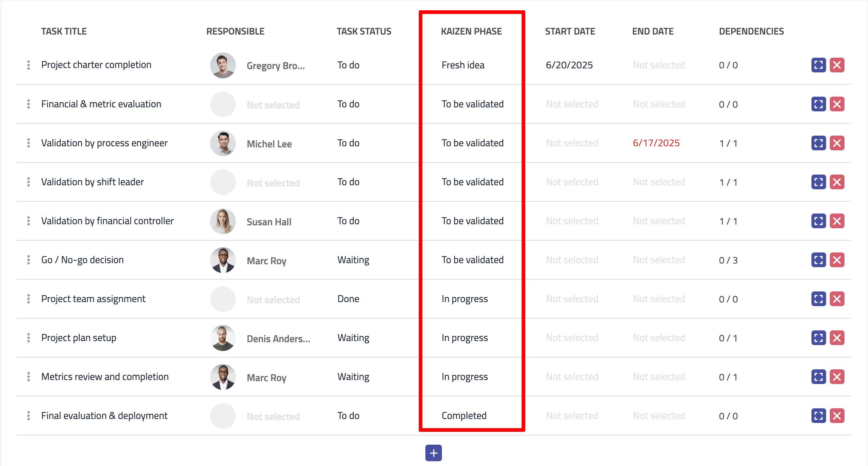Delete the Financial & metric evaluation row
The height and width of the screenshot is (466, 868).
837,104
